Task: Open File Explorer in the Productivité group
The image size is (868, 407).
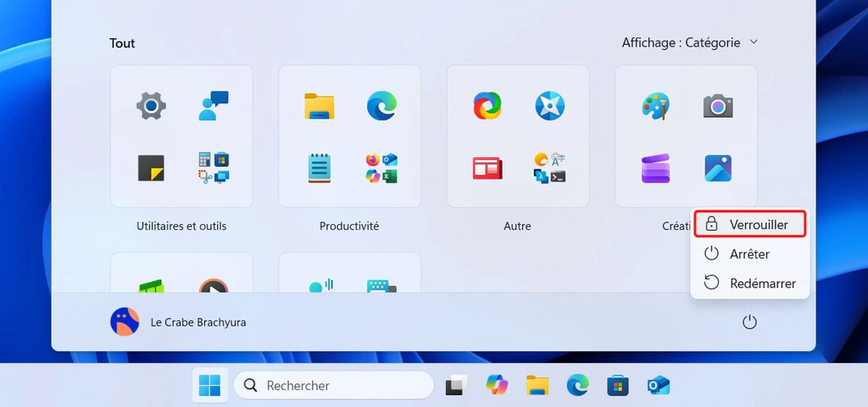Action: (x=320, y=106)
